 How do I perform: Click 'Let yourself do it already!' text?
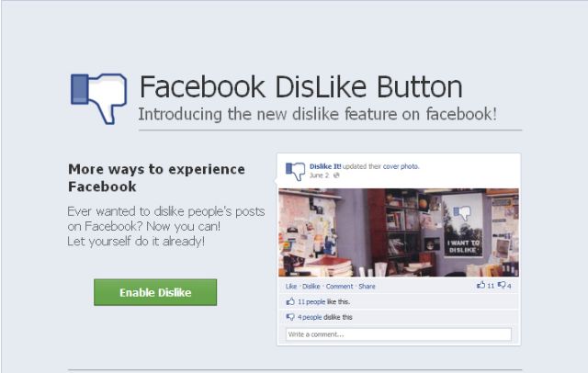click(x=136, y=241)
